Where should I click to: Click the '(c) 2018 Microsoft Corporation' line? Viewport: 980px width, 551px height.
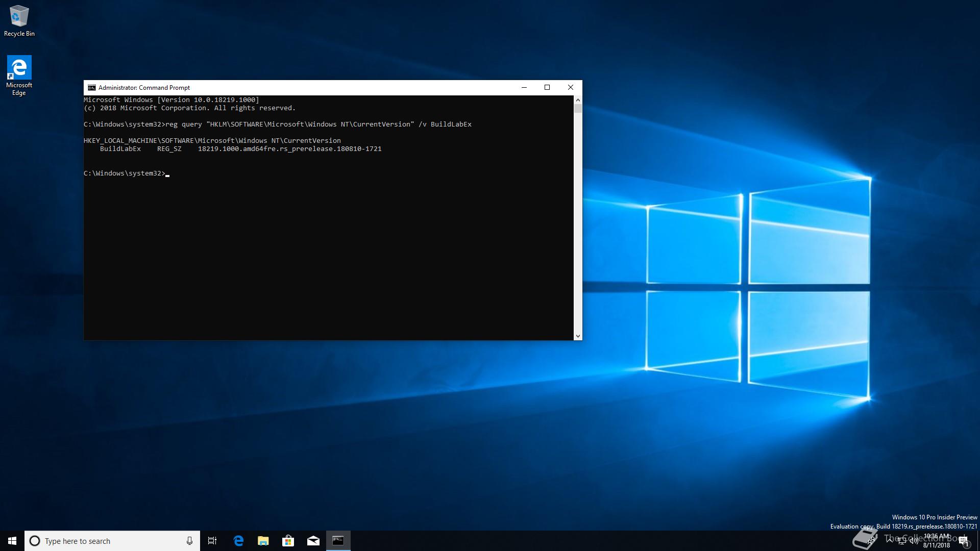coord(190,108)
